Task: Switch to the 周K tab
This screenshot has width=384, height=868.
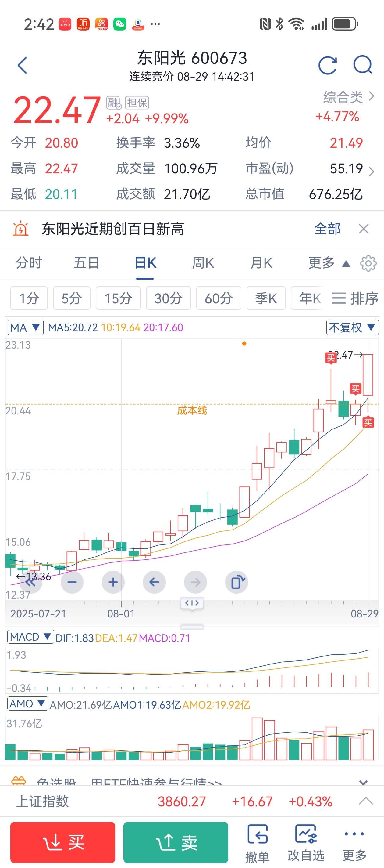Action: (x=203, y=263)
